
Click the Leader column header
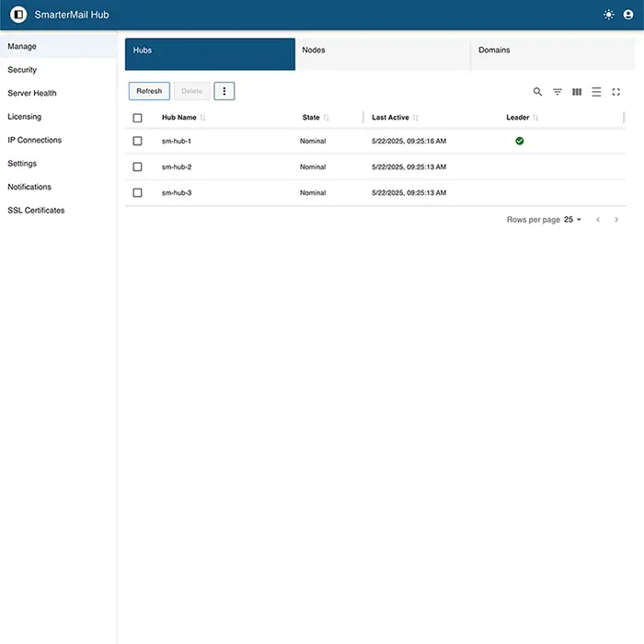(x=517, y=118)
